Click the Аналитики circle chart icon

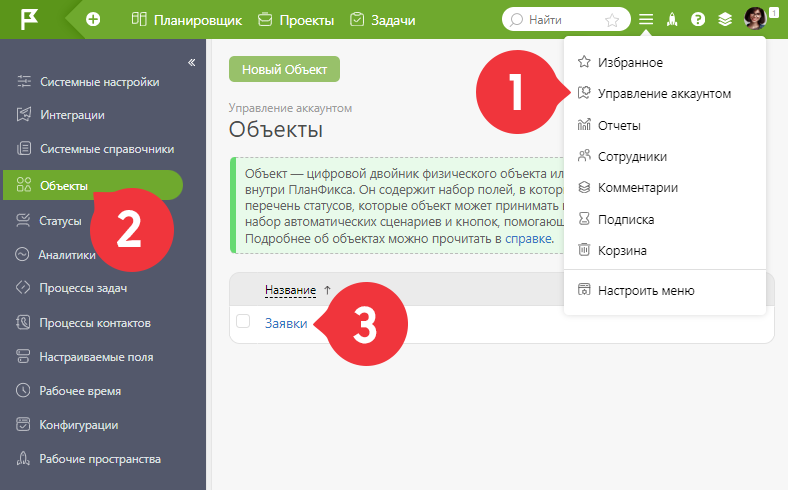[22, 254]
